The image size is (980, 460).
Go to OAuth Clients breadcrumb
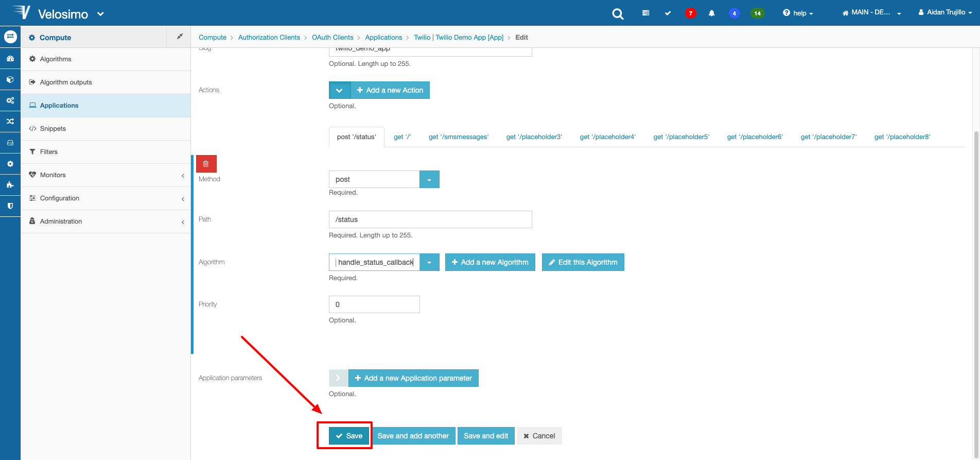click(332, 37)
